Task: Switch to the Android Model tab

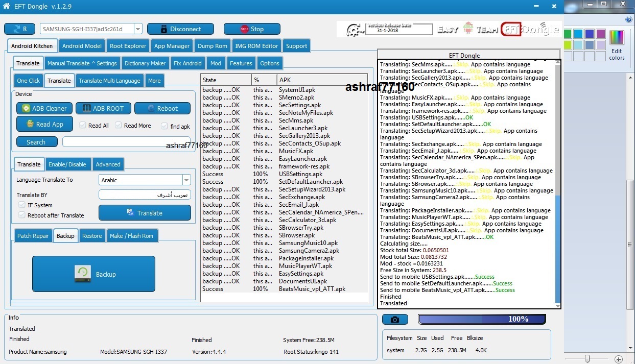Action: [x=82, y=46]
